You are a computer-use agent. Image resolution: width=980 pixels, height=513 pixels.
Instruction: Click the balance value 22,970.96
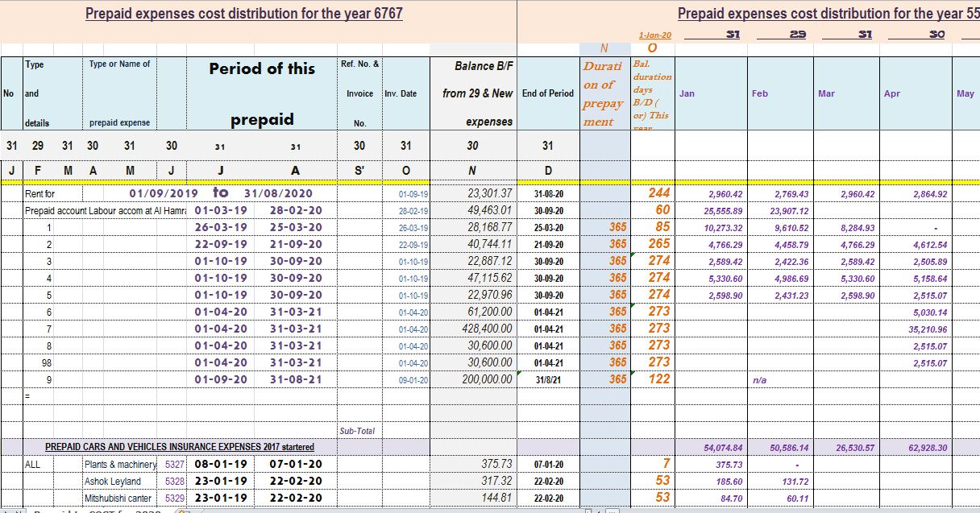coord(490,295)
